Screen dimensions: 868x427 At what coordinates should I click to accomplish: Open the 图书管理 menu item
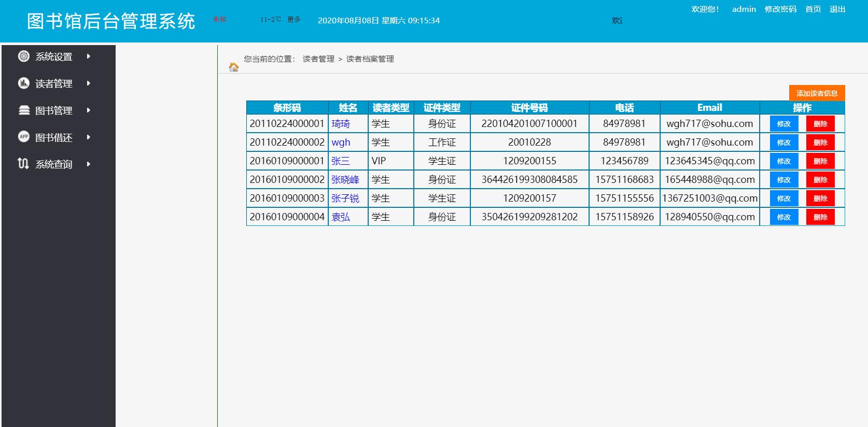pos(54,110)
